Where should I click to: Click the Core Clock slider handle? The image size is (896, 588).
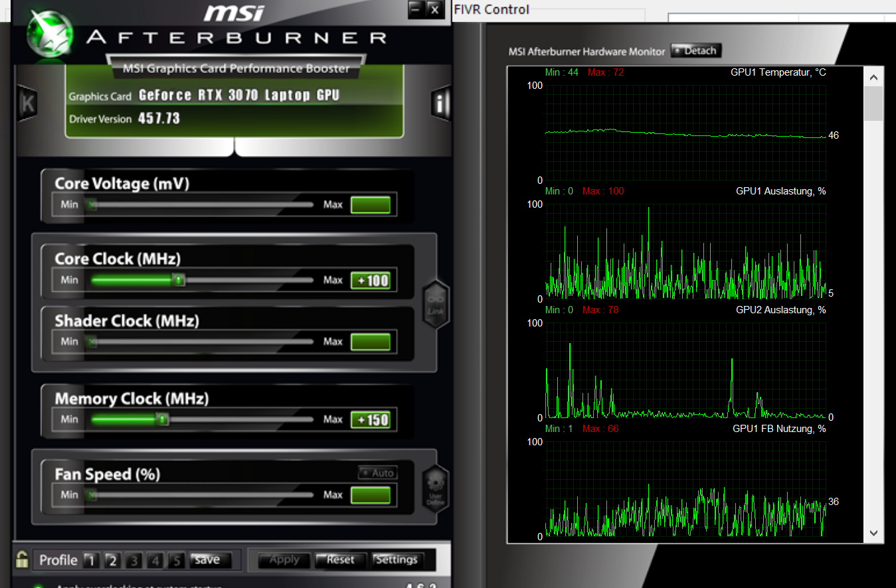(x=178, y=280)
